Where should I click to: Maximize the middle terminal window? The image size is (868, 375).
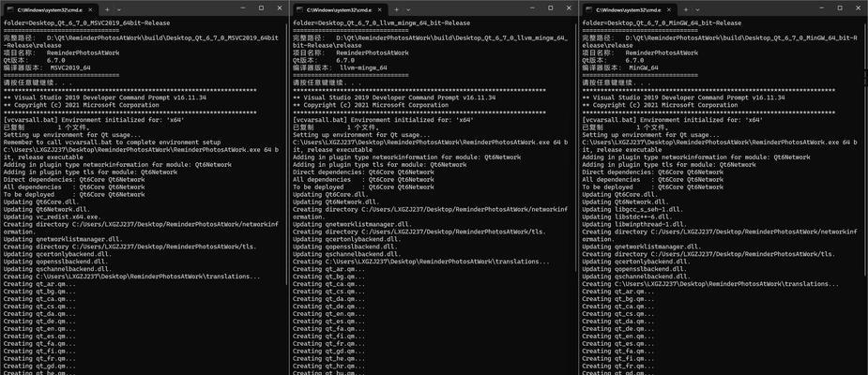click(551, 8)
